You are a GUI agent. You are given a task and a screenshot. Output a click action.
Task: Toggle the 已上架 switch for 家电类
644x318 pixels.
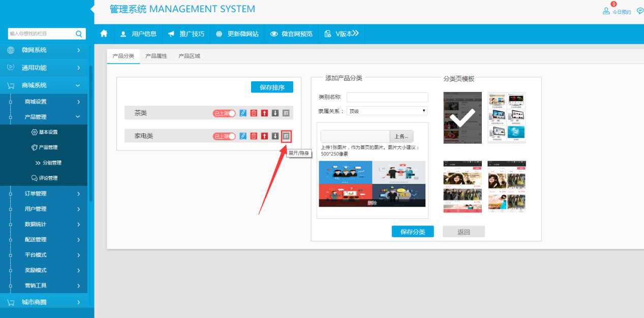pyautogui.click(x=224, y=136)
